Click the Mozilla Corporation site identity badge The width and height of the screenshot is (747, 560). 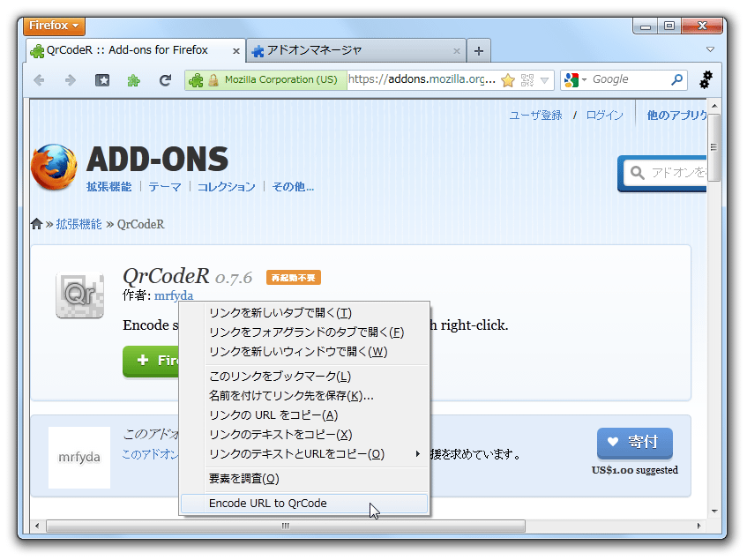pos(265,79)
